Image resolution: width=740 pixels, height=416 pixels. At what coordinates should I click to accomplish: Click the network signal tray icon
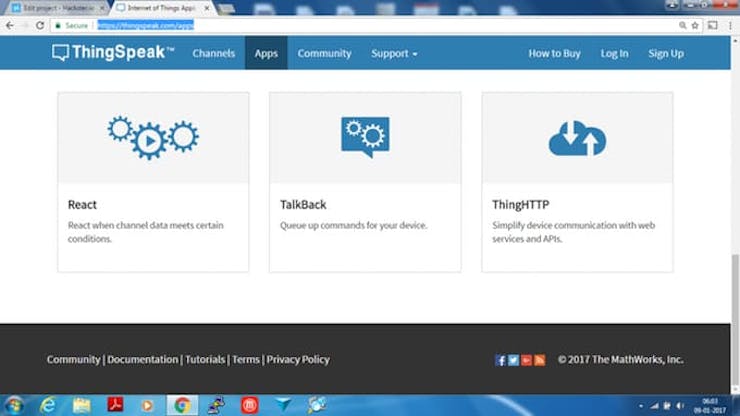654,406
